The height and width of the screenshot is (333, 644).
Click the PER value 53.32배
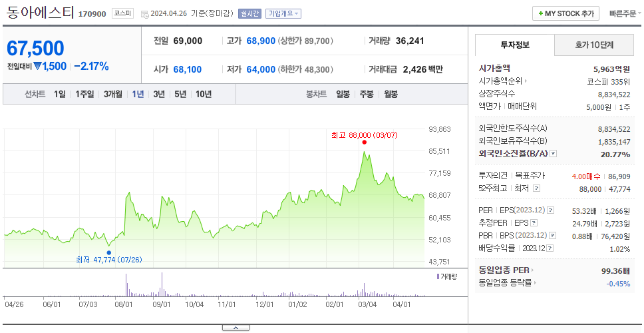pyautogui.click(x=584, y=211)
